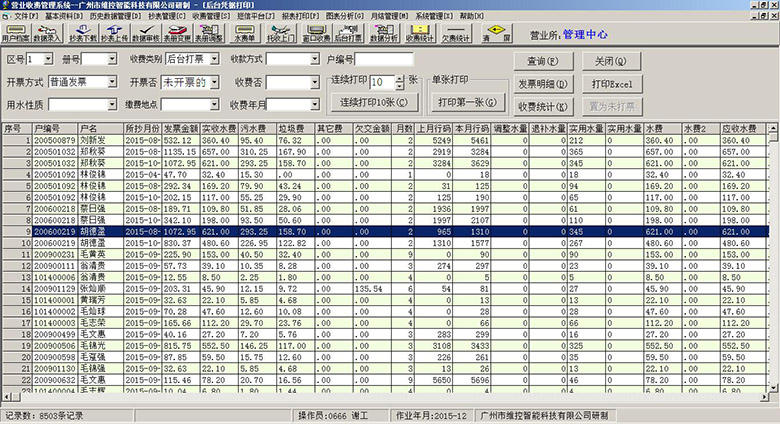
Task: Open the 基本资料 menu
Action: click(64, 16)
